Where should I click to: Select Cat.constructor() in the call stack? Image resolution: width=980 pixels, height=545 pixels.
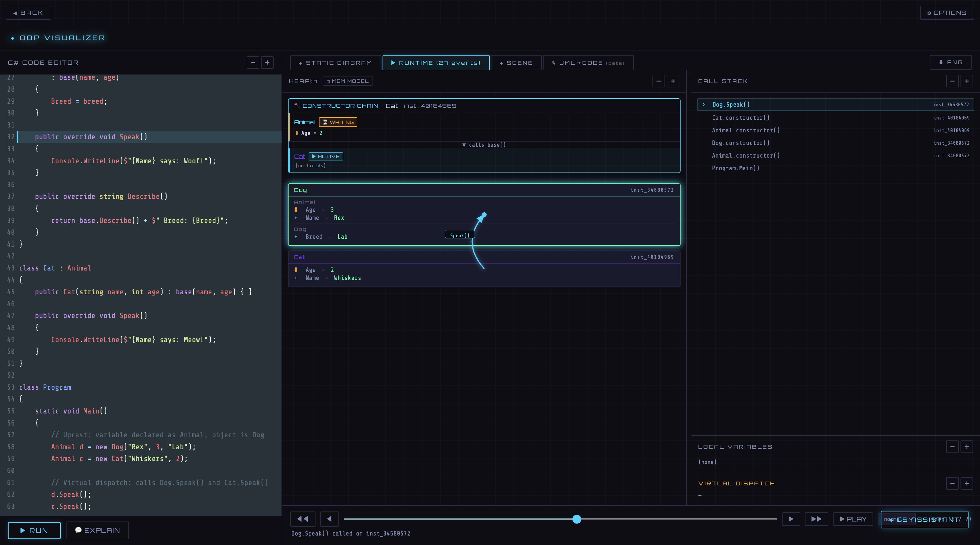coord(740,118)
